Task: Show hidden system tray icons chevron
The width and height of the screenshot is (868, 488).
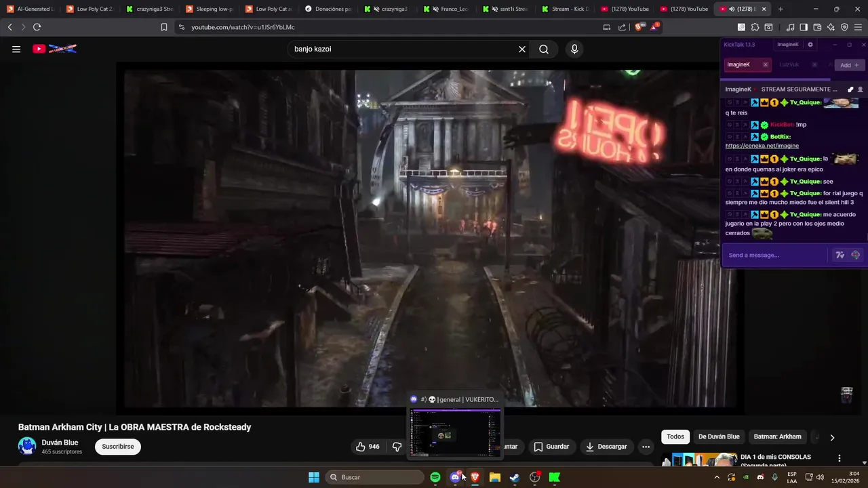Action: tap(717, 477)
